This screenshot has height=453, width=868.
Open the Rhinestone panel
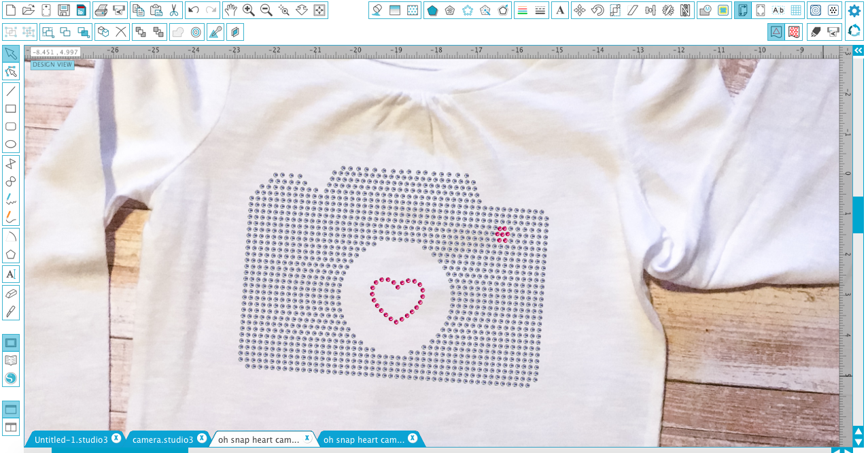tap(467, 10)
